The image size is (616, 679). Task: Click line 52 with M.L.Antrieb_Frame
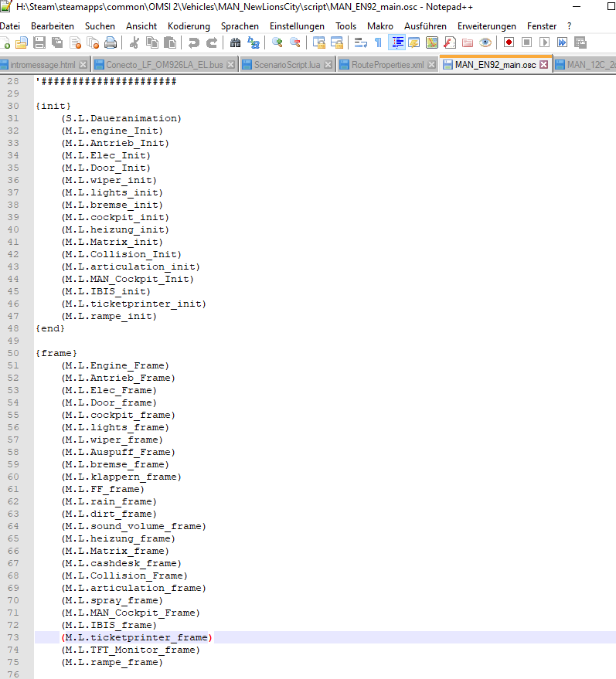click(118, 378)
